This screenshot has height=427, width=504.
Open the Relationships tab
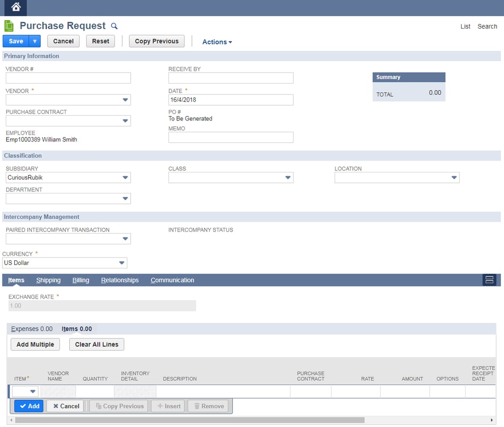[x=119, y=280]
